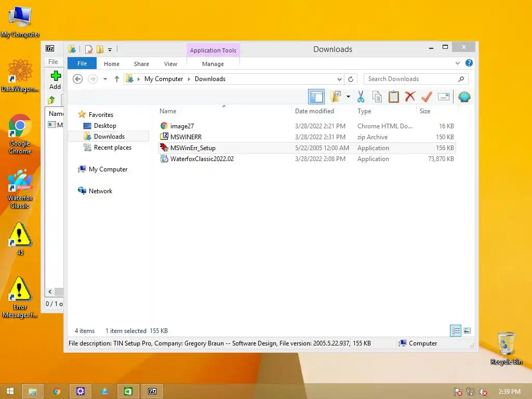
Task: Click the File Explorer taskbar icon
Action: tap(33, 391)
